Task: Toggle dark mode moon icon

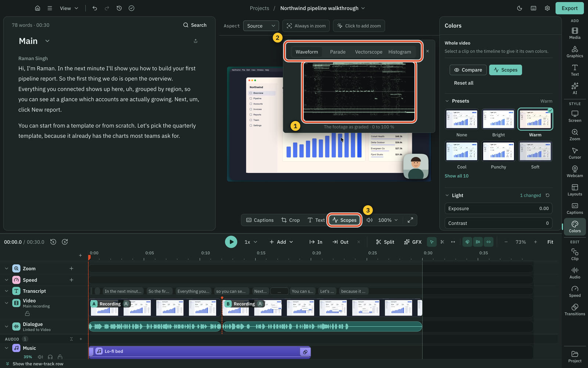Action: point(520,8)
